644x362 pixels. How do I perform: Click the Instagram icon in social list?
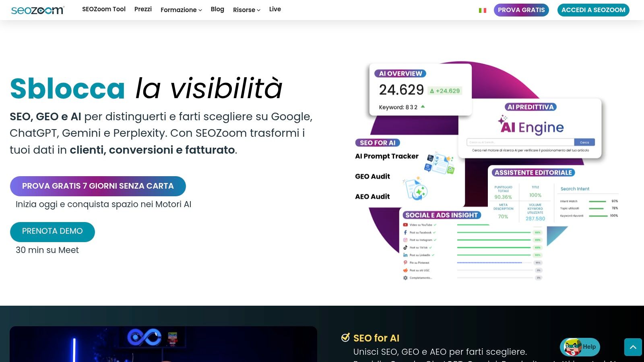point(405,240)
